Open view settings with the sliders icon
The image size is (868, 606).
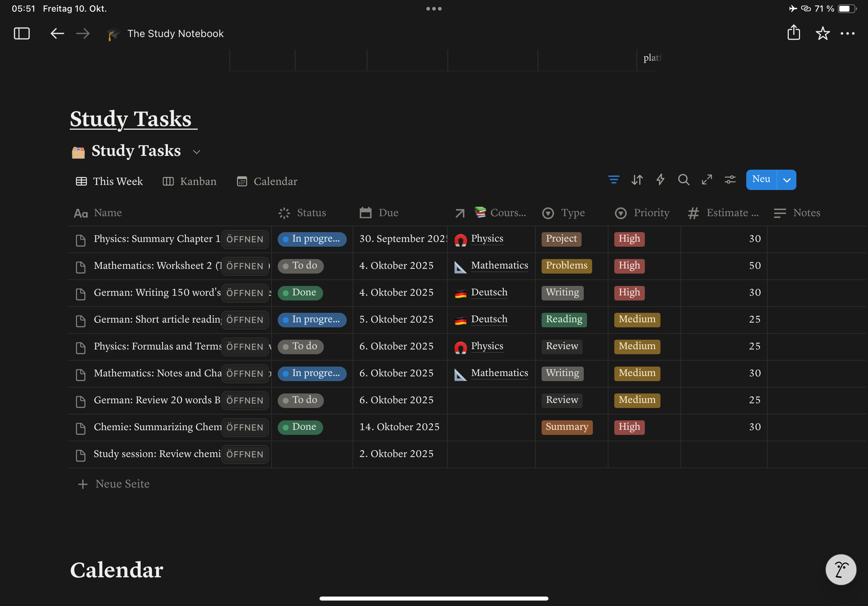point(730,180)
